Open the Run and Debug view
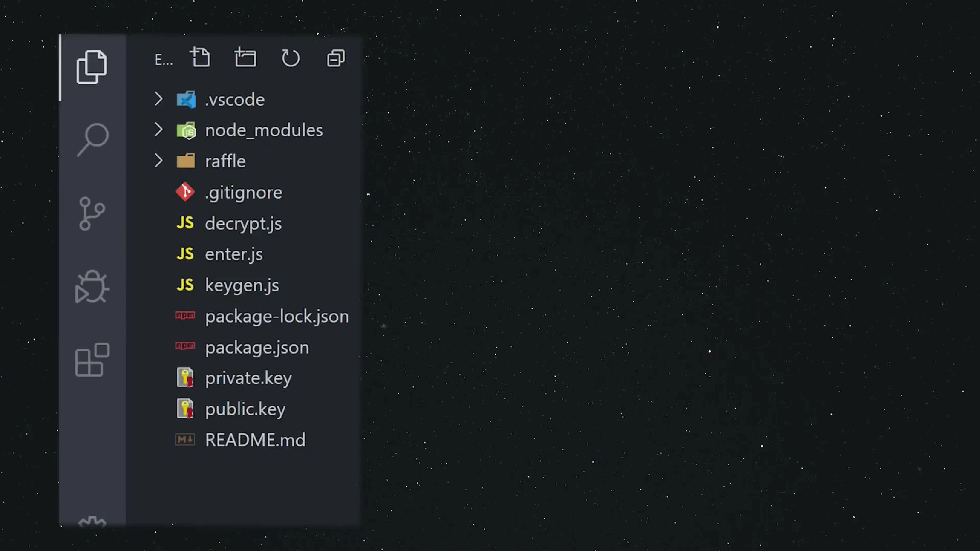Image resolution: width=980 pixels, height=551 pixels. pyautogui.click(x=92, y=287)
